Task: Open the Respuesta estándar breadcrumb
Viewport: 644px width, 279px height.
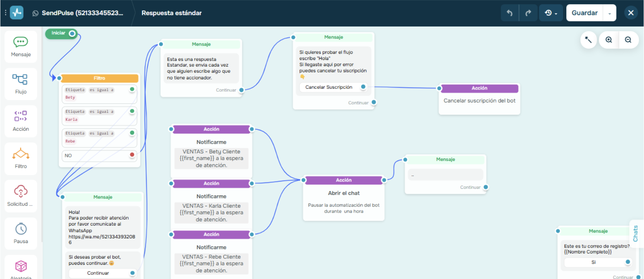Action: click(x=171, y=13)
